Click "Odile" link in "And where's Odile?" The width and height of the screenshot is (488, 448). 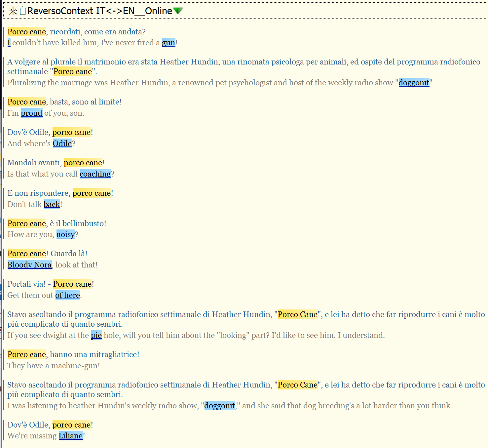[62, 143]
